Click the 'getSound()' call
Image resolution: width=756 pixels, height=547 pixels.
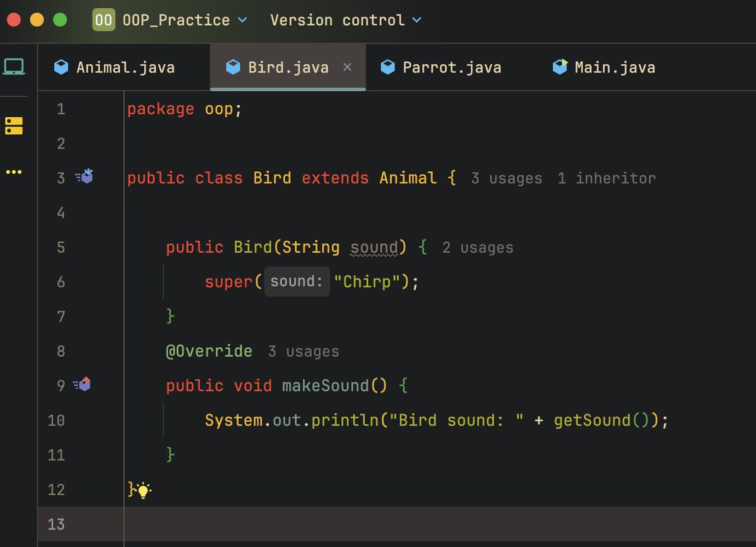tap(602, 420)
